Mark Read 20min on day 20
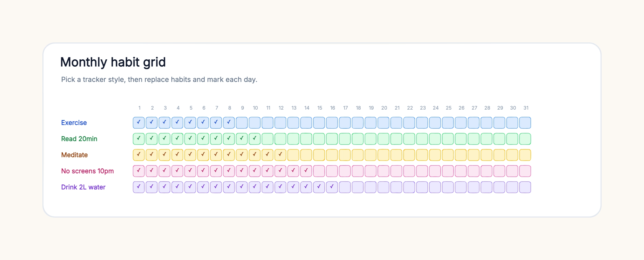The image size is (644, 260). 383,139
